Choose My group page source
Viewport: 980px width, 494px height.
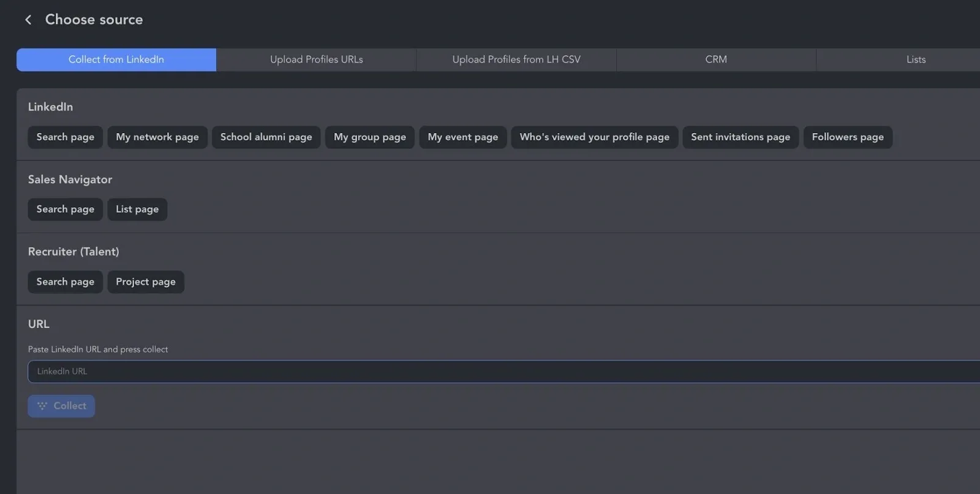click(370, 137)
